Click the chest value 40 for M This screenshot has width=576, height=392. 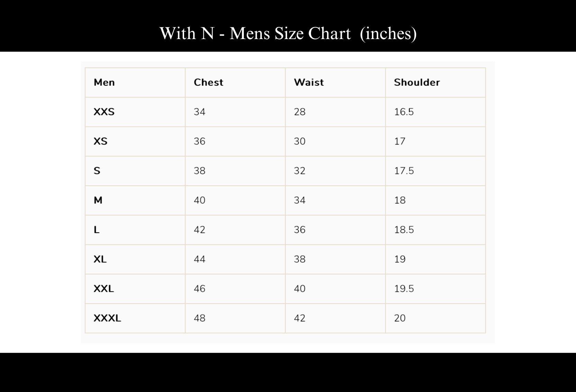coord(200,200)
